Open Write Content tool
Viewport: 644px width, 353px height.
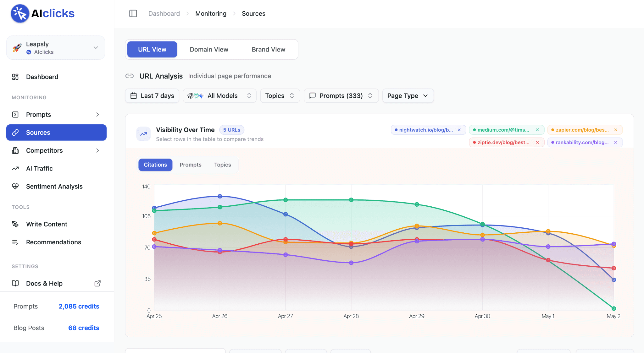click(56, 224)
